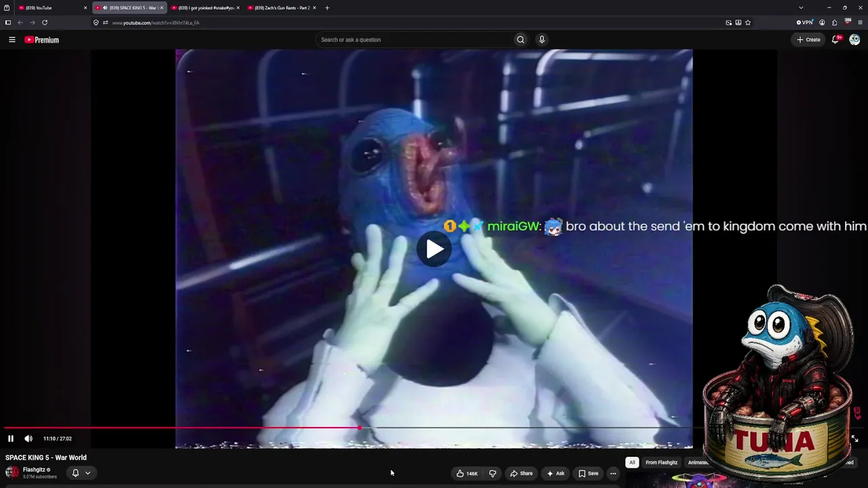Go back in browser history

point(20,22)
